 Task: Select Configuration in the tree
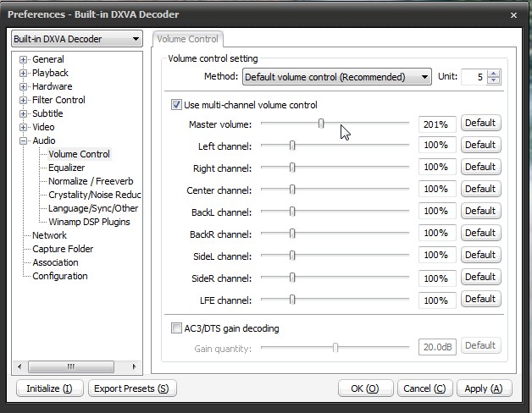60,276
